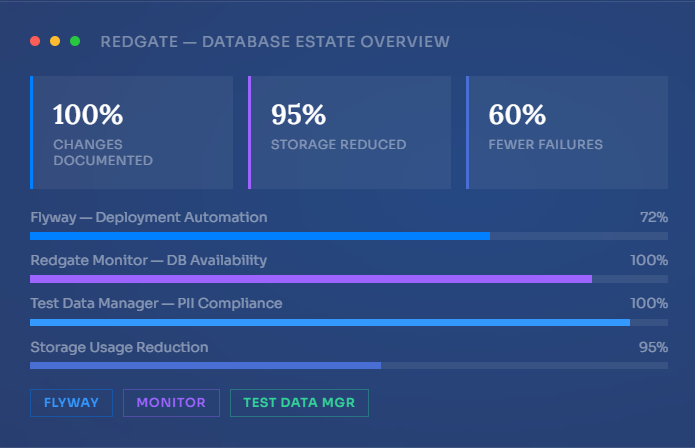695x448 pixels.
Task: Click the MONITOR tag button
Action: [171, 403]
